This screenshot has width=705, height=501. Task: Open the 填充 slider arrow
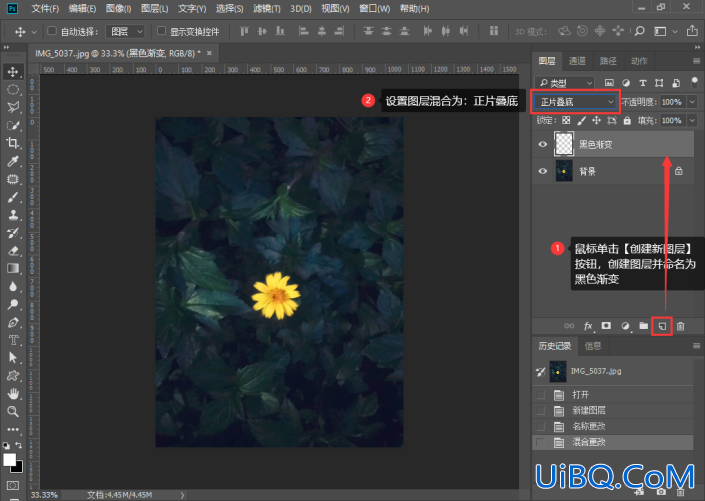point(692,121)
